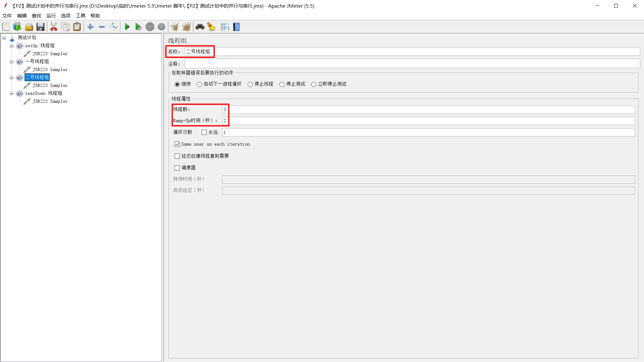Collapse the 一号线程组 node
This screenshot has width=644, height=362.
tap(12, 62)
